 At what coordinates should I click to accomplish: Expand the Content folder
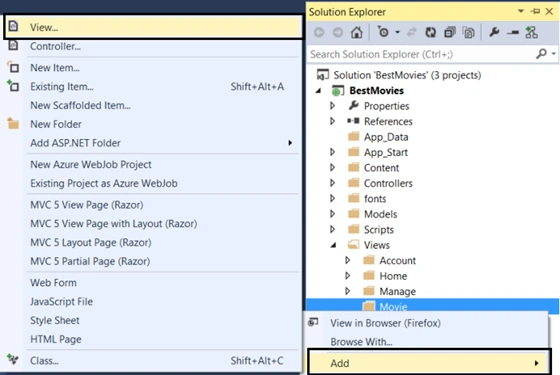(x=332, y=168)
